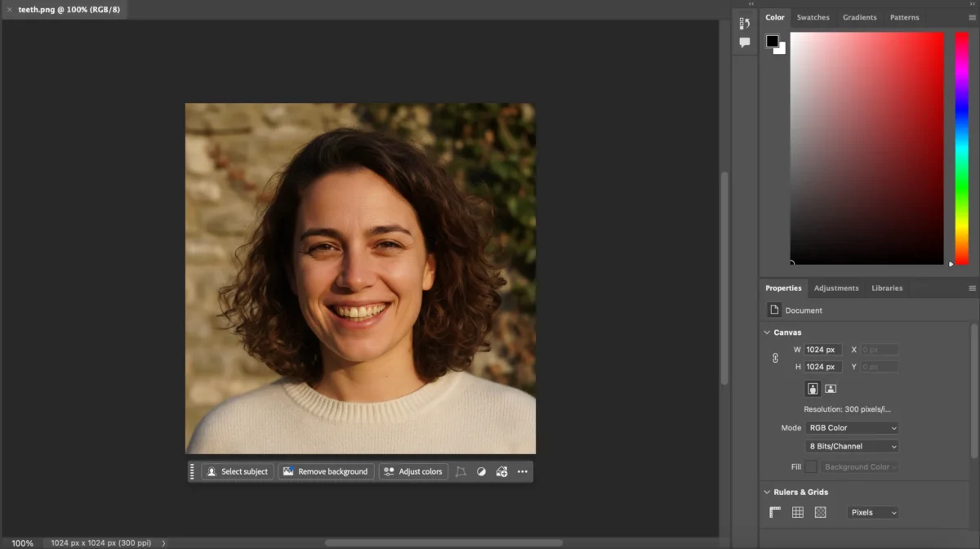Image resolution: width=980 pixels, height=549 pixels.
Task: Click the canvas width input field
Action: 822,350
